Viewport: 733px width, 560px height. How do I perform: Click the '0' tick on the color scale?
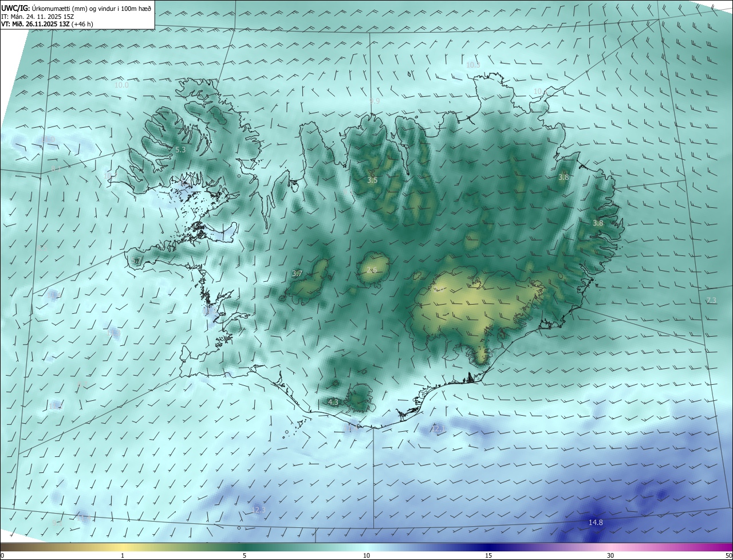2,556
